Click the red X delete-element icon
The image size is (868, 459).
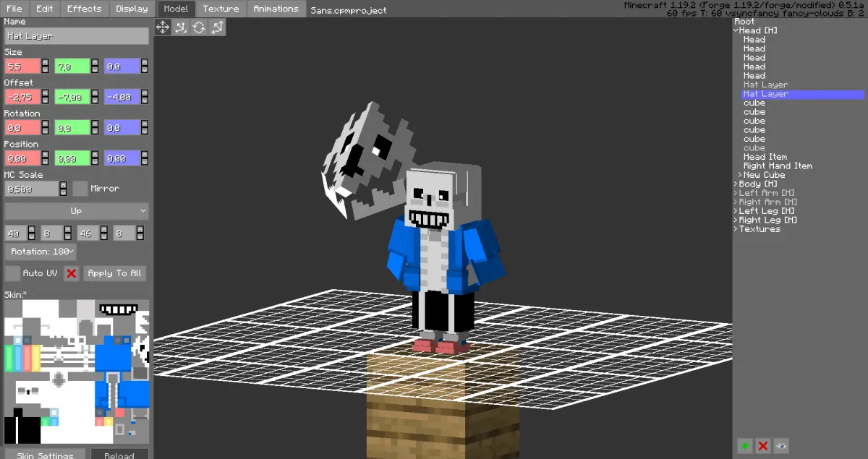tap(762, 446)
